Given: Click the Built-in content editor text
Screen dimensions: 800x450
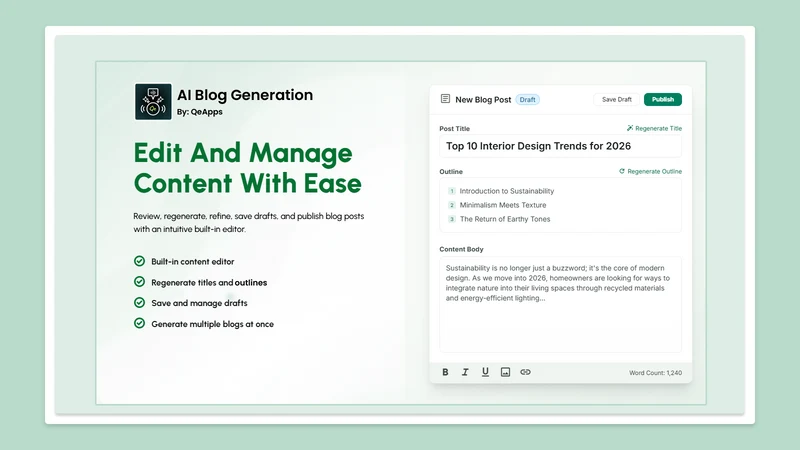Looking at the screenshot, I should pyautogui.click(x=193, y=261).
